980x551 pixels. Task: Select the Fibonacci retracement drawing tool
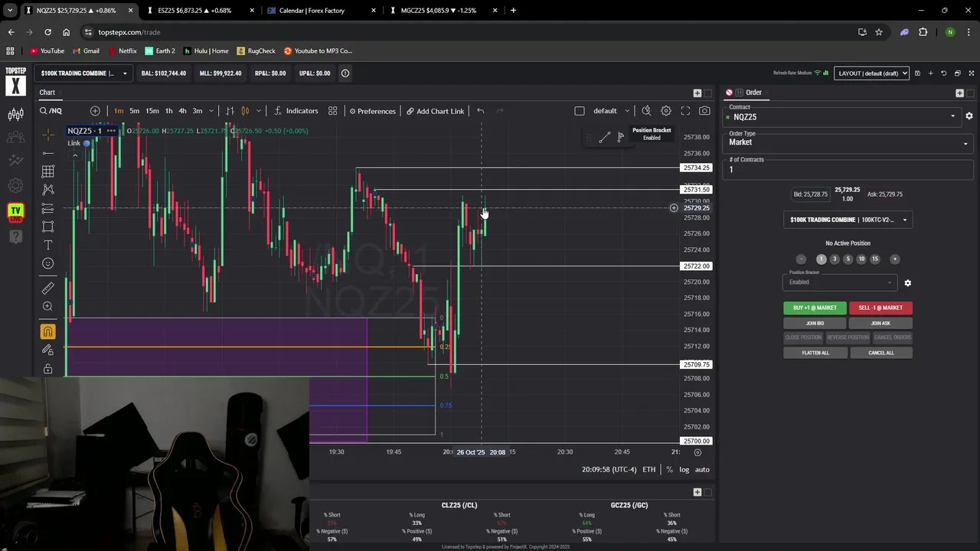pos(48,208)
